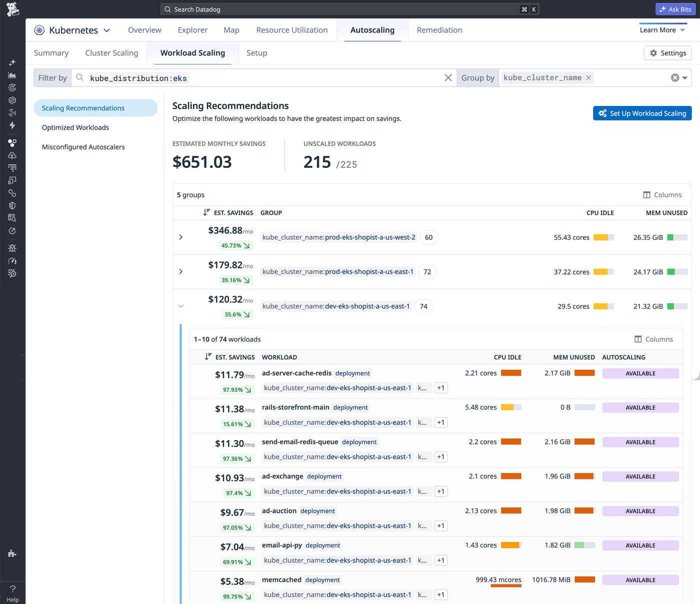Switch to the Overview tab
Screen dimensions: 700x604
(144, 30)
